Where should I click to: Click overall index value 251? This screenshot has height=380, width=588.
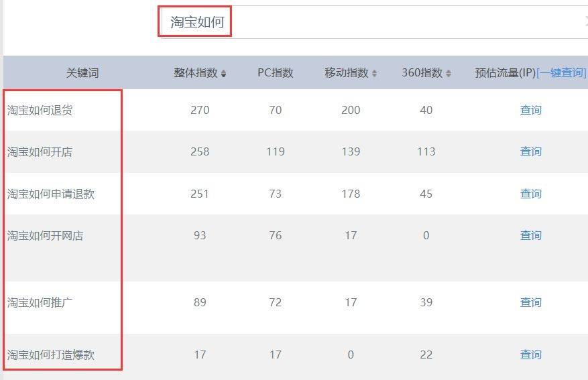200,194
